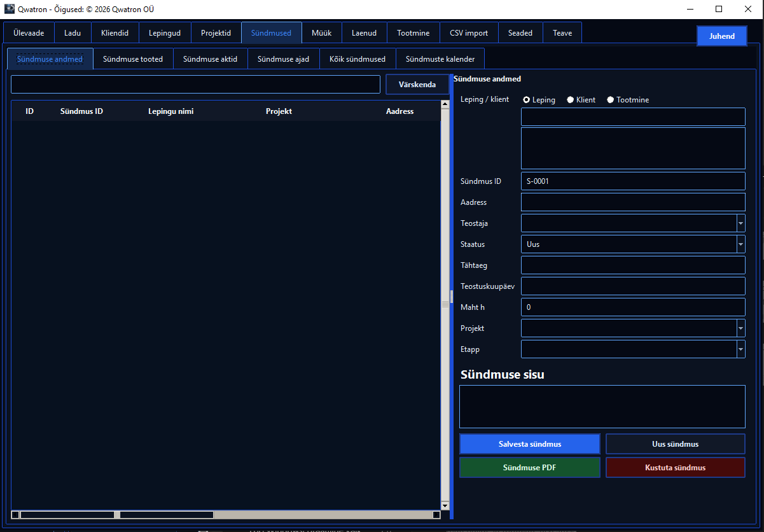Create new event with Uus sündmus
Image resolution: width=764 pixels, height=532 pixels.
(676, 444)
